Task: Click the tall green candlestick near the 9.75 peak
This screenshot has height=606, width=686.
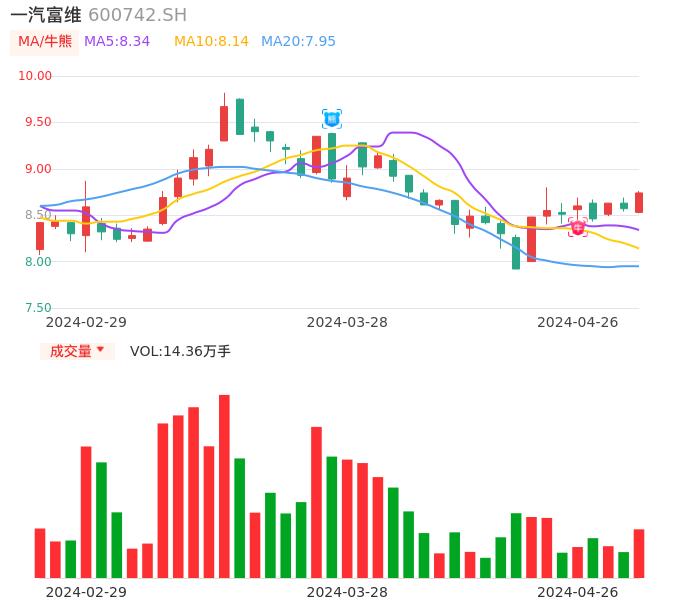Action: [x=240, y=116]
